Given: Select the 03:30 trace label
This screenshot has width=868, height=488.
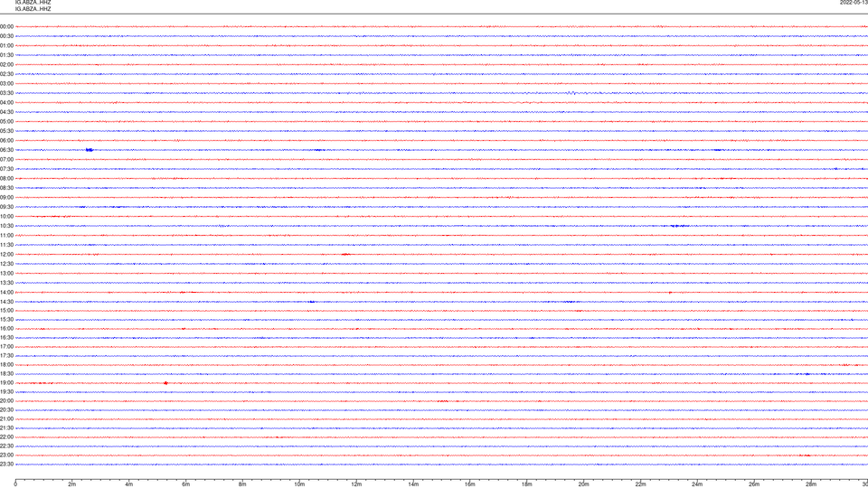Looking at the screenshot, I should 6,93.
